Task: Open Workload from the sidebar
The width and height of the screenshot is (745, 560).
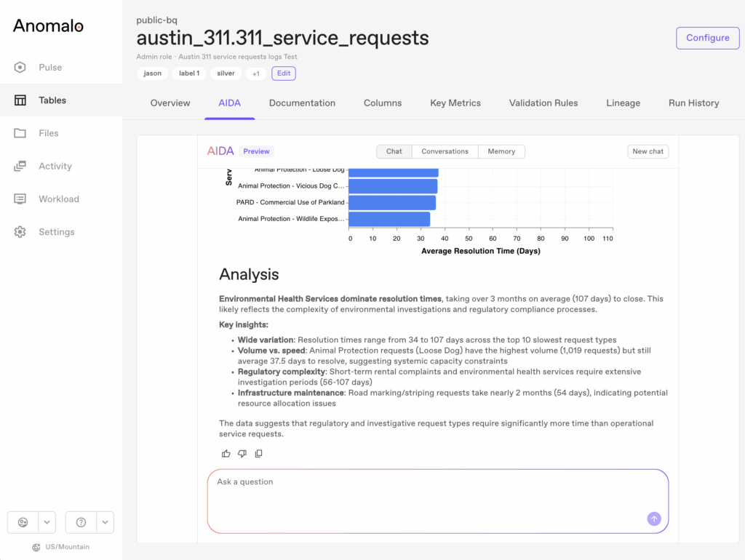Action: click(58, 199)
